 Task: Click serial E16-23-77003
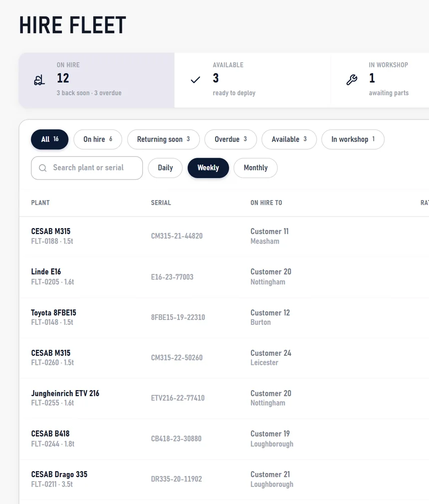click(172, 277)
